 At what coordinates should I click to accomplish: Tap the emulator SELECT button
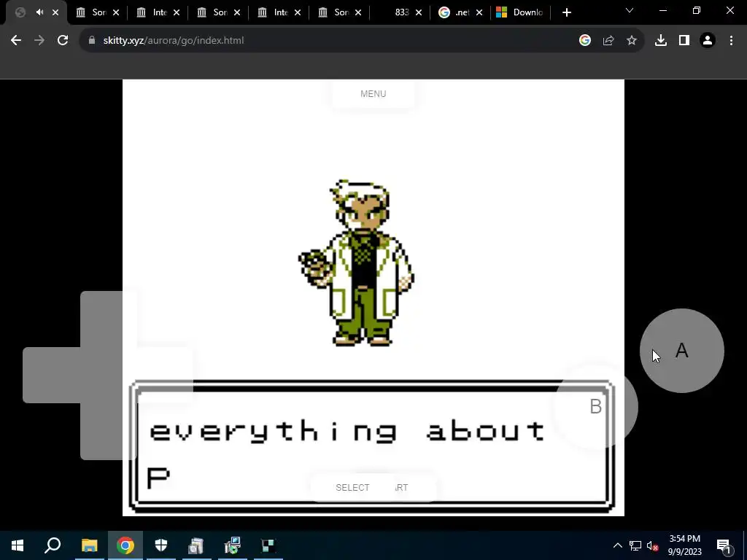[x=352, y=487]
